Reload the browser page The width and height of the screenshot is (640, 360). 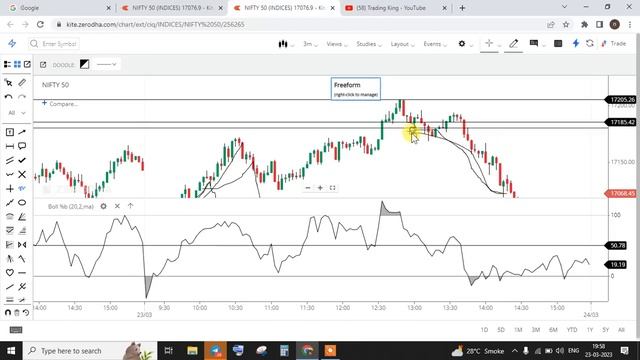(x=40, y=24)
